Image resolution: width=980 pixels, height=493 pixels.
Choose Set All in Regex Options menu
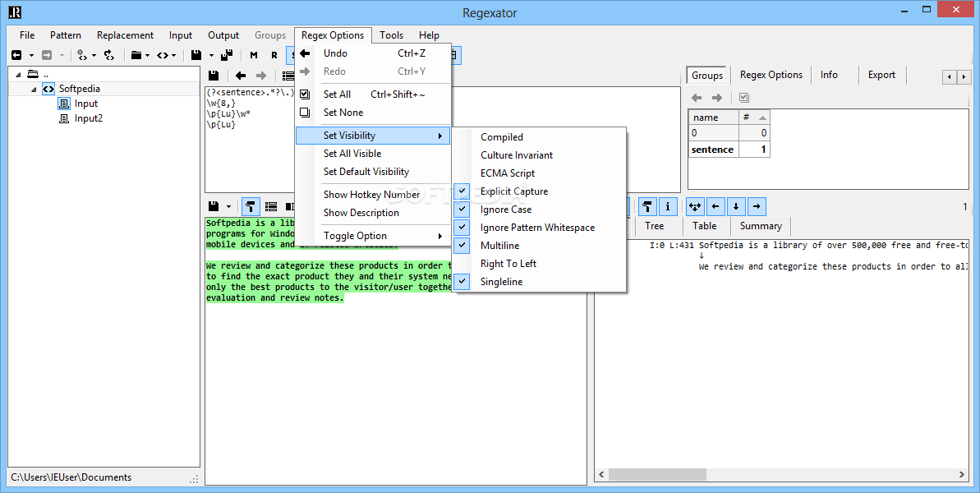click(372, 94)
